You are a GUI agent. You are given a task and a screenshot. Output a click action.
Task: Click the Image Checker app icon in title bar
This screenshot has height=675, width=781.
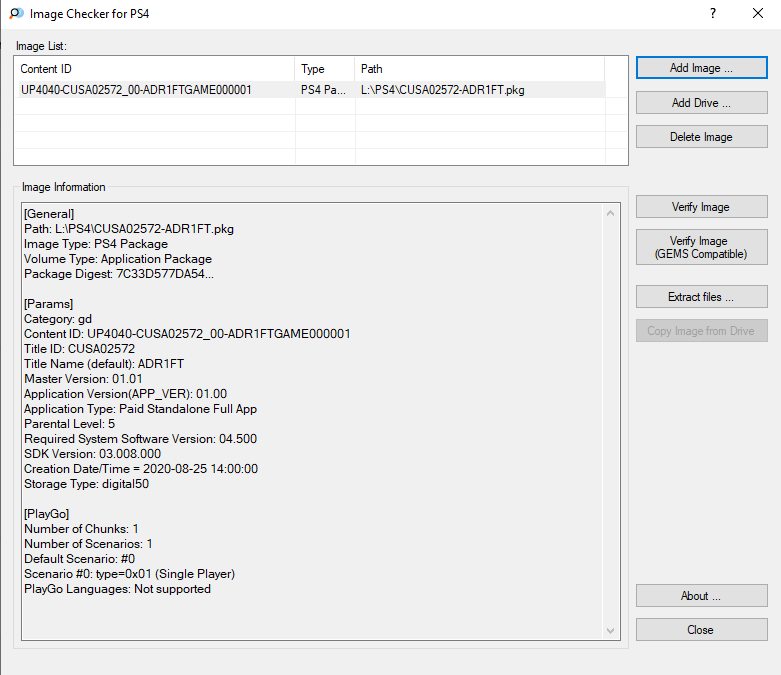(x=17, y=14)
